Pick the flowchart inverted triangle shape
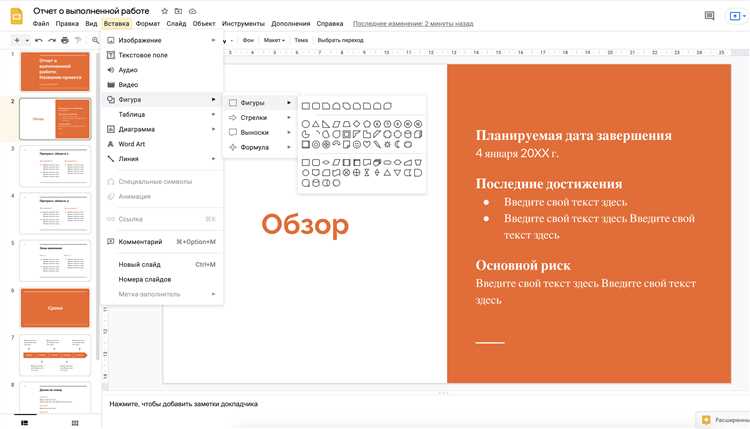 click(x=397, y=173)
